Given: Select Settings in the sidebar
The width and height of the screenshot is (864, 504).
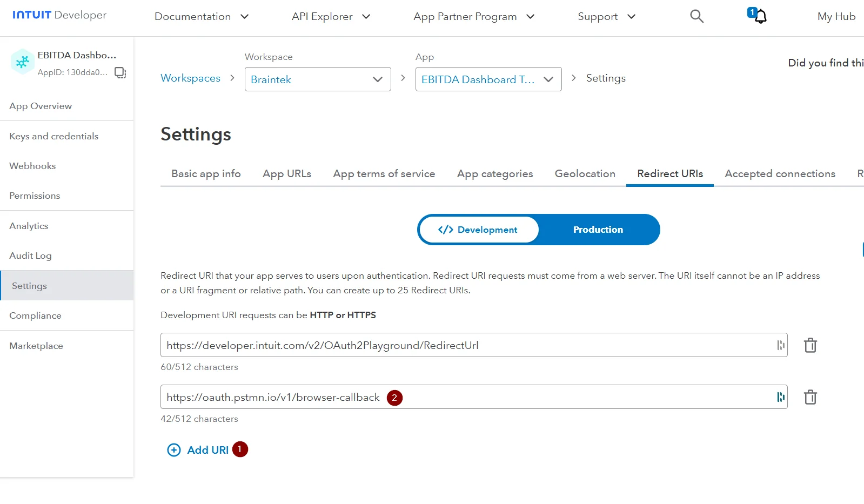Looking at the screenshot, I should pyautogui.click(x=66, y=285).
